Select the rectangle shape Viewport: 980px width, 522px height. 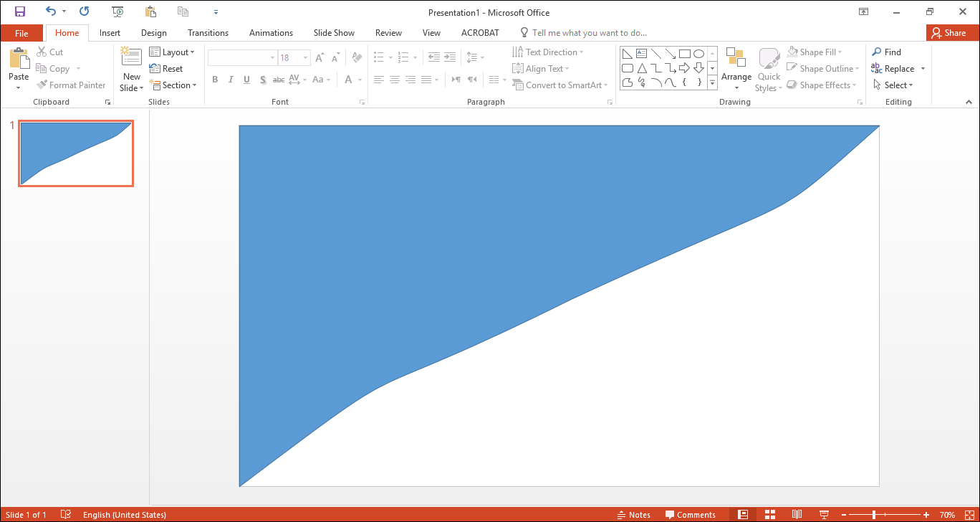(x=684, y=54)
